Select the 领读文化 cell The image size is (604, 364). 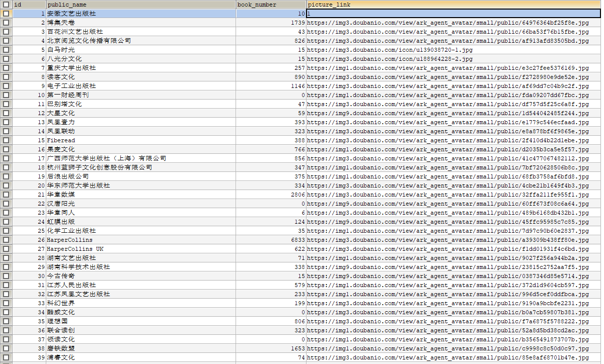pyautogui.click(x=141, y=339)
